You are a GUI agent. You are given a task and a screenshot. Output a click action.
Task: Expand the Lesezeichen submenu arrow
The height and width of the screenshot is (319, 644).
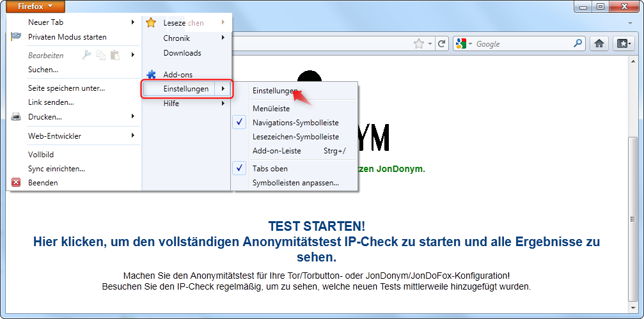point(223,22)
